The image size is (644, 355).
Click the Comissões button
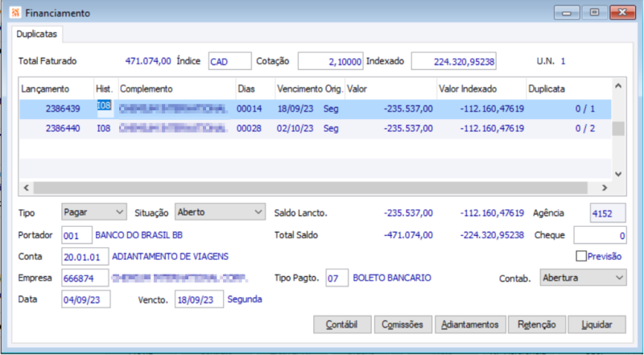click(402, 324)
